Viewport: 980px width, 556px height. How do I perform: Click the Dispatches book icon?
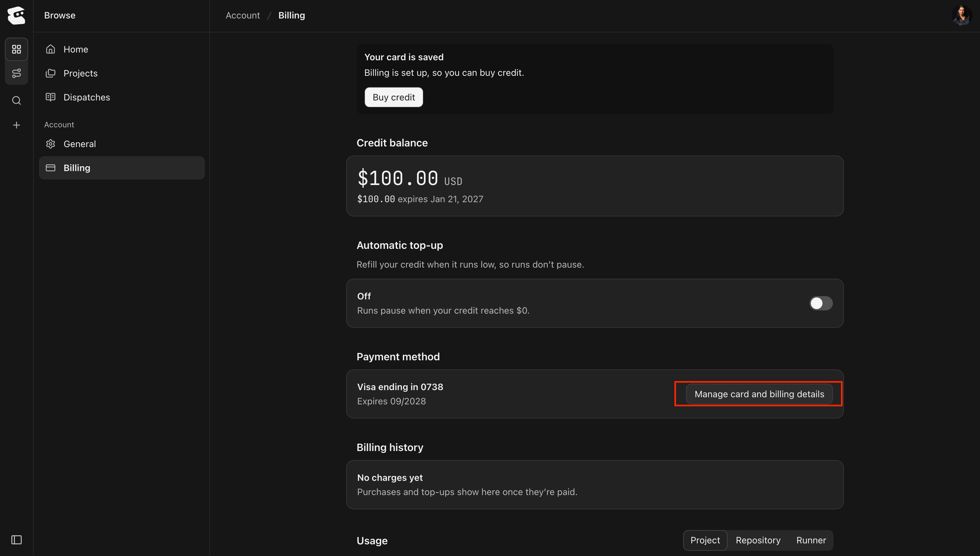tap(51, 97)
